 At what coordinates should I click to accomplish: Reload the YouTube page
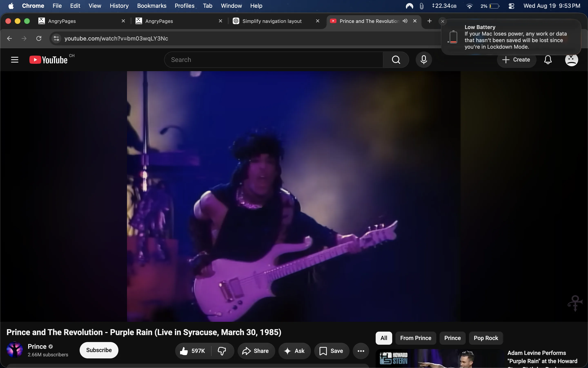[39, 38]
